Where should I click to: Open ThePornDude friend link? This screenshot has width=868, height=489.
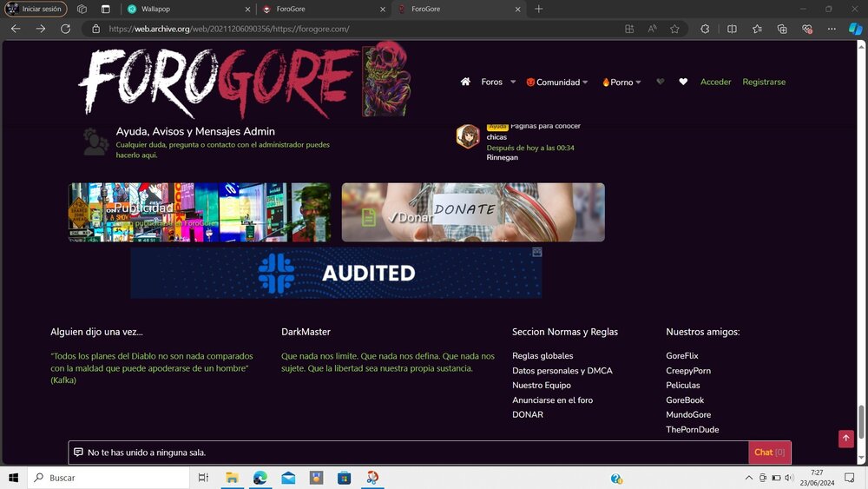click(692, 429)
